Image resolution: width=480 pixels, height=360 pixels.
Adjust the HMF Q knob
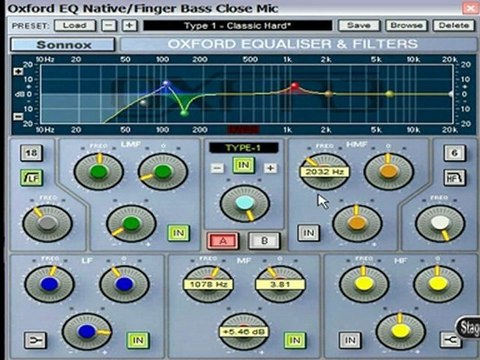pos(389,172)
